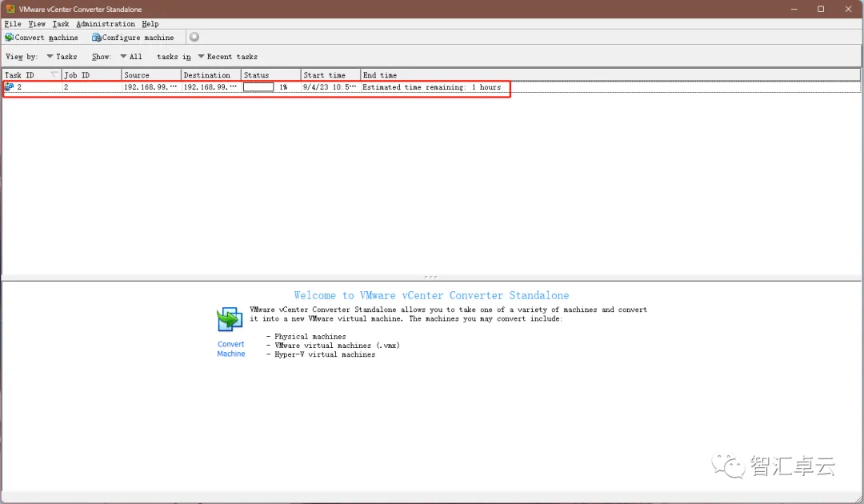Click the start time 9/4/23 cell
The height and width of the screenshot is (504, 864).
pyautogui.click(x=330, y=87)
